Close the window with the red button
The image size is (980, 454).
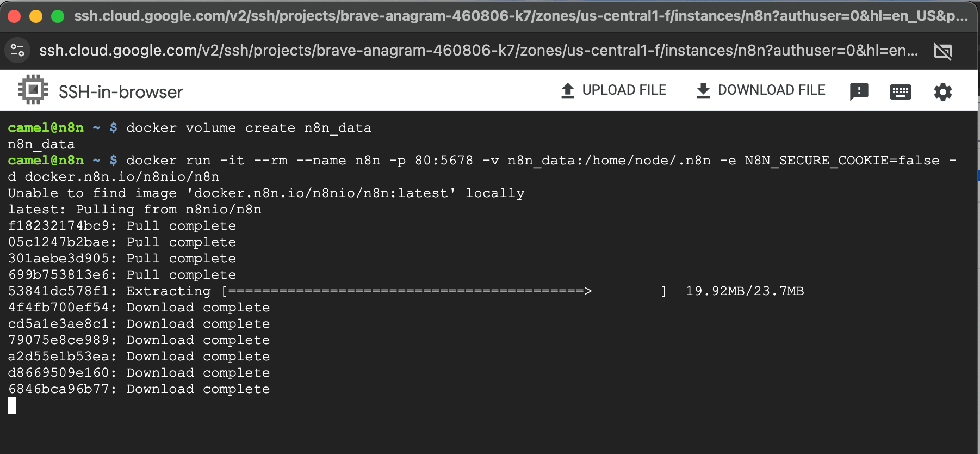pyautogui.click(x=15, y=16)
